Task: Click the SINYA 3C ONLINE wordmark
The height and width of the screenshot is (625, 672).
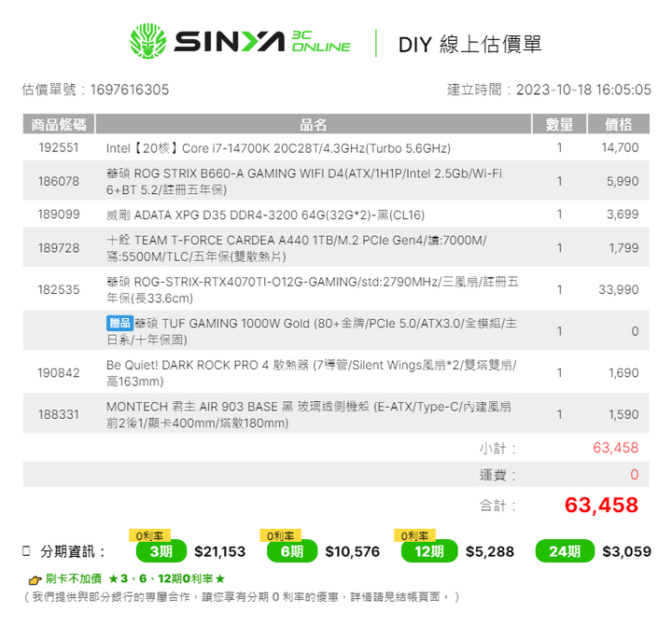Action: 262,42
